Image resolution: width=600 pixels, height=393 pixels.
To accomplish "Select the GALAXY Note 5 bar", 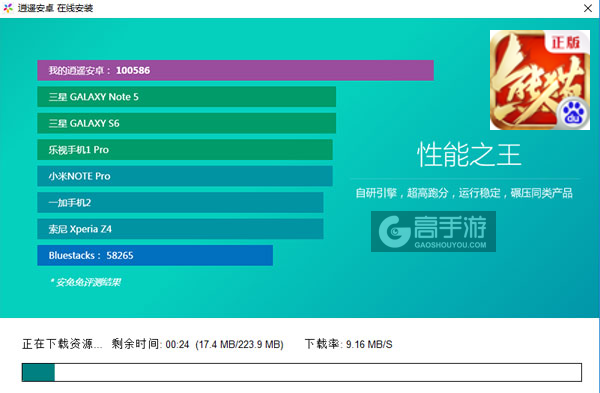I will 186,97.
